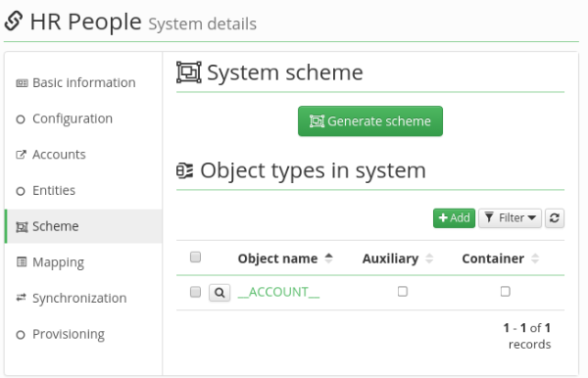
Task: Click the Configuration circle icon
Action: point(21,119)
